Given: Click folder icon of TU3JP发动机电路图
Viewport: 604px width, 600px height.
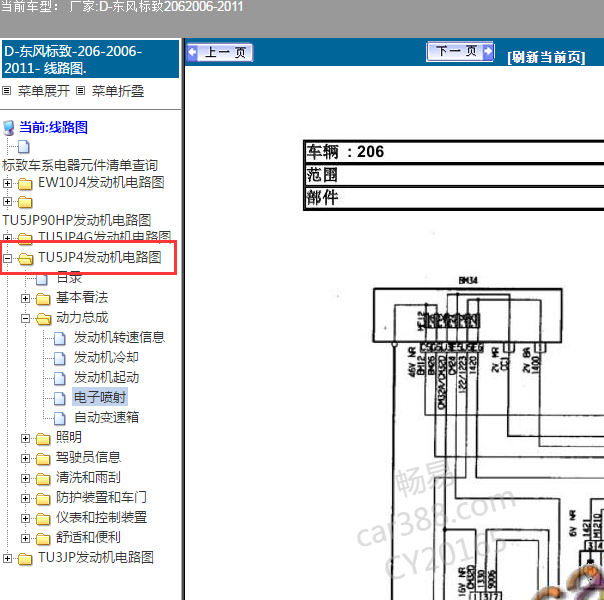Looking at the screenshot, I should [x=25, y=559].
